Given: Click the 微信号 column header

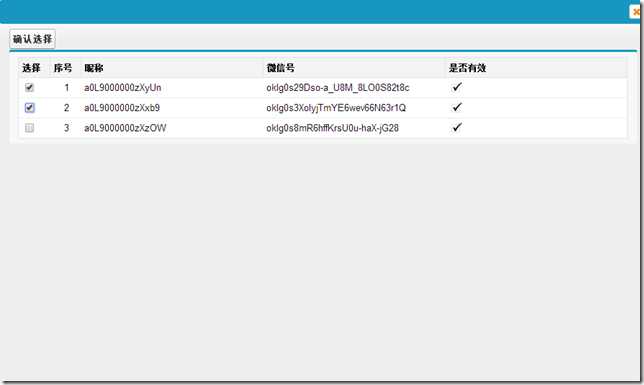Looking at the screenshot, I should 281,68.
